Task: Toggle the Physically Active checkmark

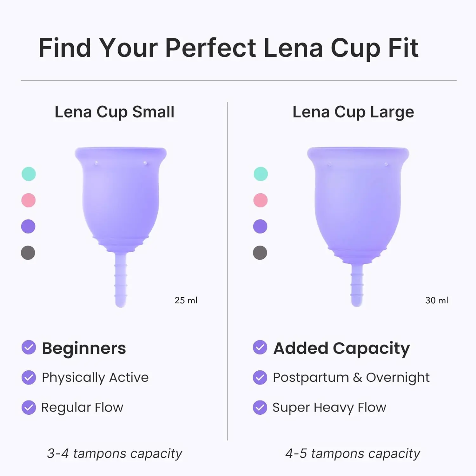Action: (29, 377)
